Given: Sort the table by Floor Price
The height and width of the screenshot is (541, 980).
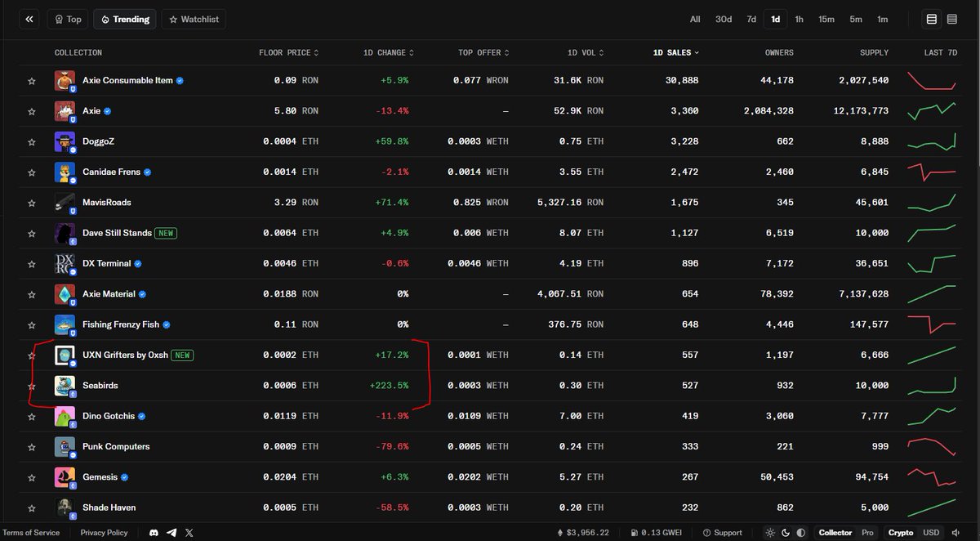Looking at the screenshot, I should tap(288, 51).
